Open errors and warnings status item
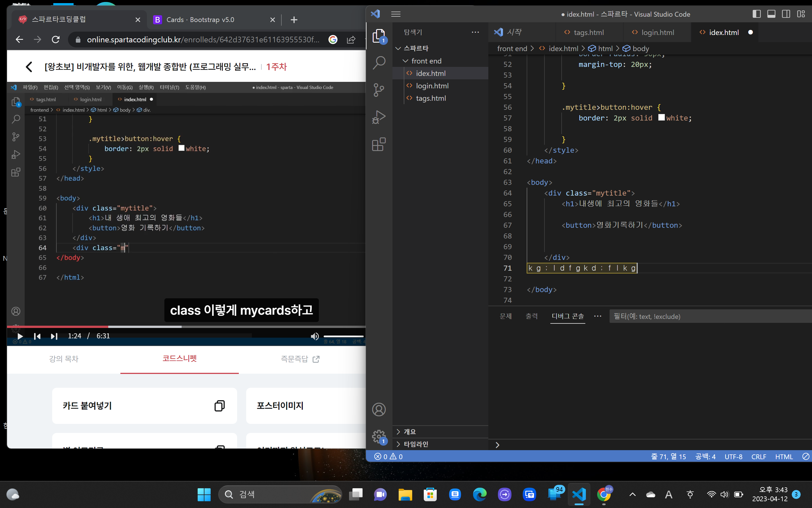The width and height of the screenshot is (812, 508). [x=388, y=457]
